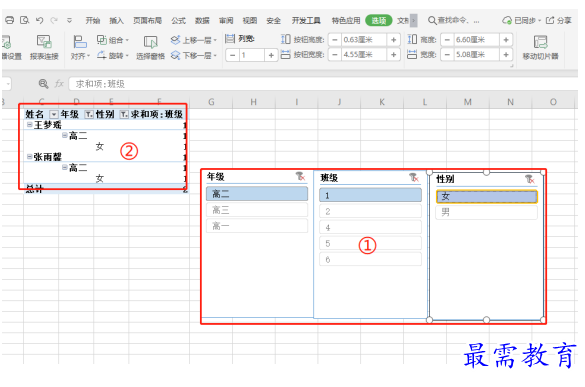The height and width of the screenshot is (387, 585).
Task: Select 高三 in the 年级 slicer
Action: point(257,210)
